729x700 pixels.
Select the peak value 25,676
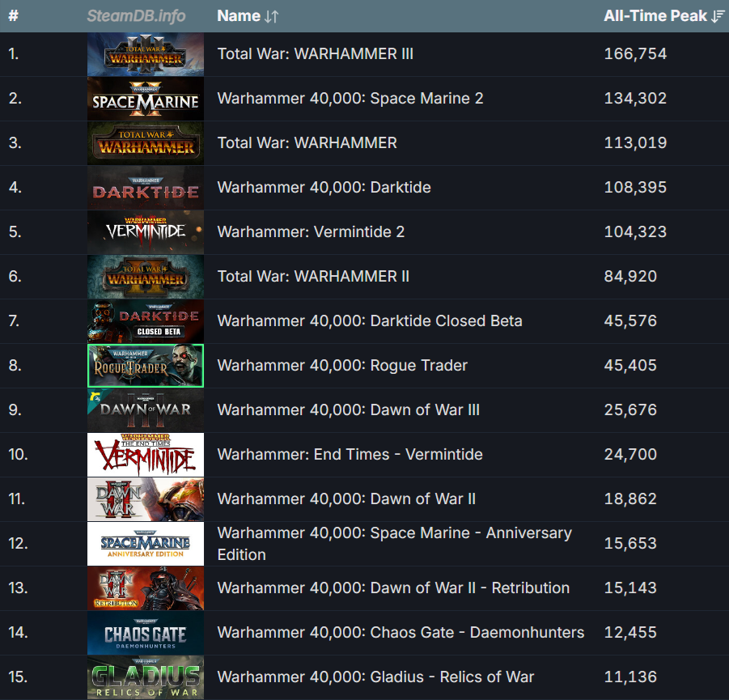pyautogui.click(x=630, y=409)
